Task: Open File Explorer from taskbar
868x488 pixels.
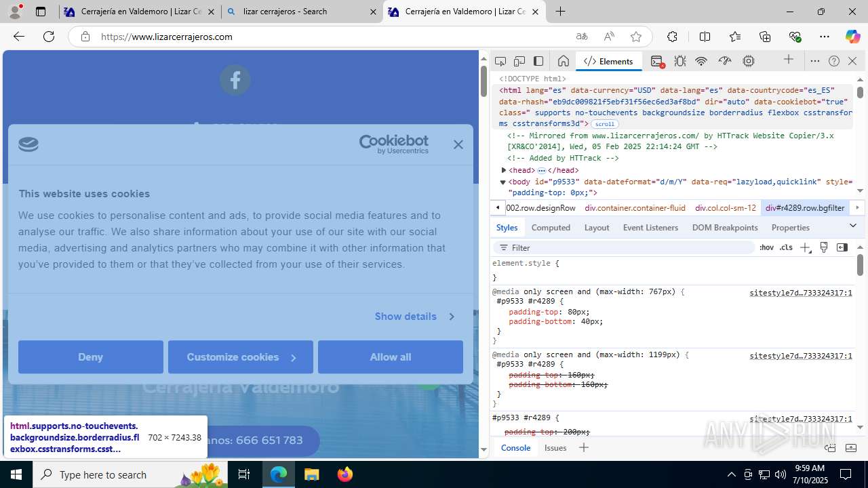Action: (311, 474)
